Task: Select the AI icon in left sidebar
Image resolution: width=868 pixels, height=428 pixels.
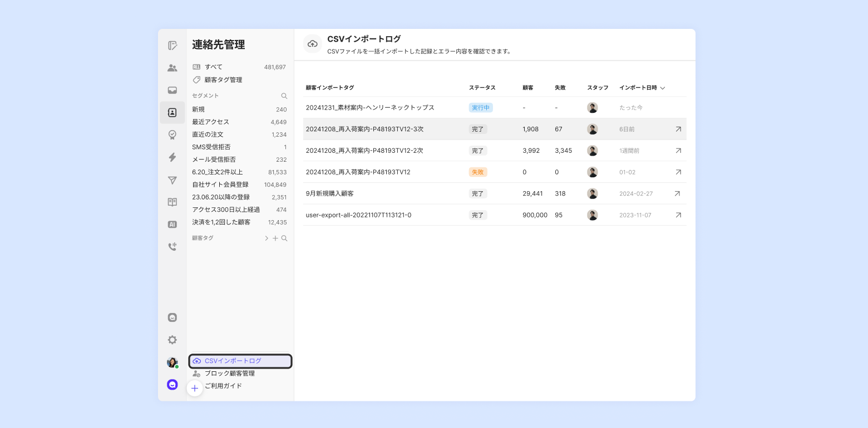Action: [x=172, y=225]
